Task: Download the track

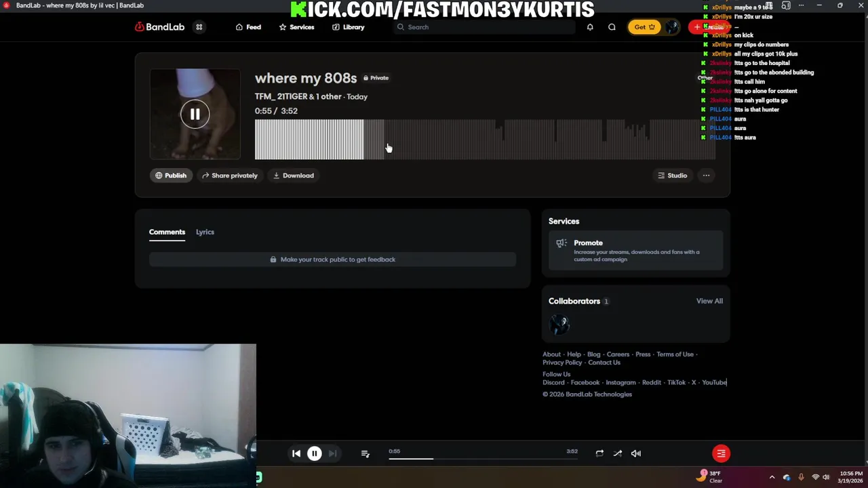Action: pyautogui.click(x=293, y=176)
